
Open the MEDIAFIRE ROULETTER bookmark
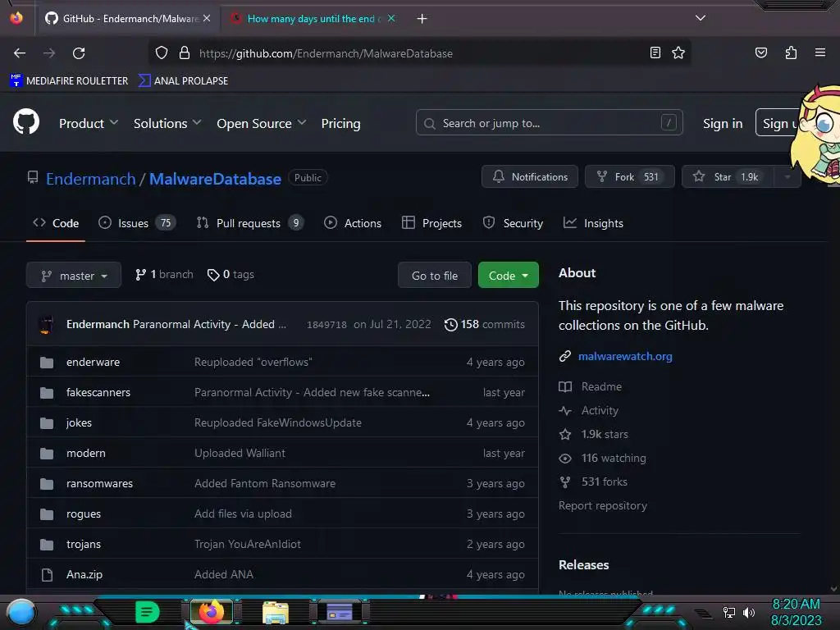[69, 81]
